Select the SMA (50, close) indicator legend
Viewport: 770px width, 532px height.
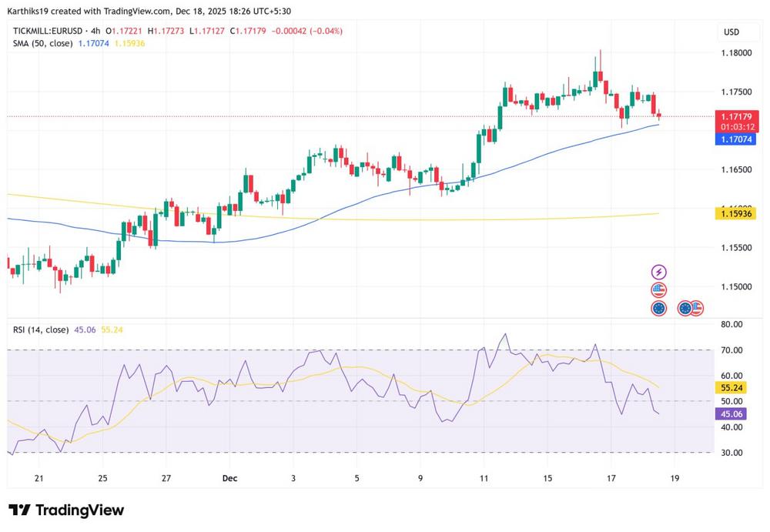[x=43, y=43]
